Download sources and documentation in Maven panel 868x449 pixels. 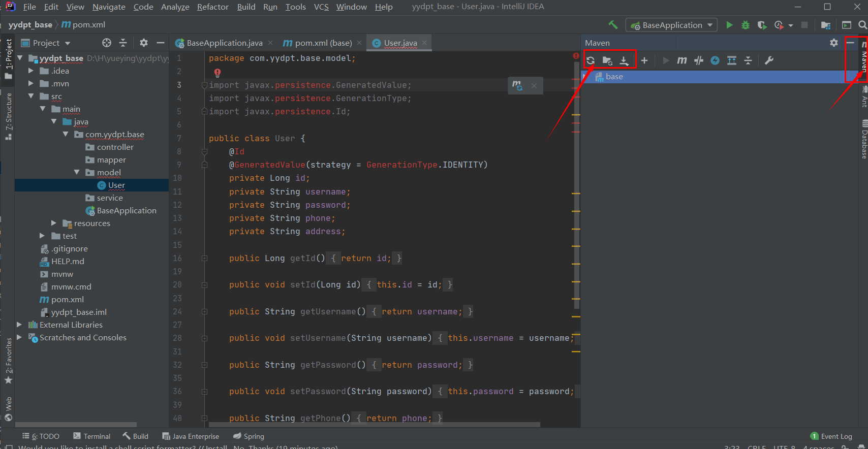[x=624, y=60]
